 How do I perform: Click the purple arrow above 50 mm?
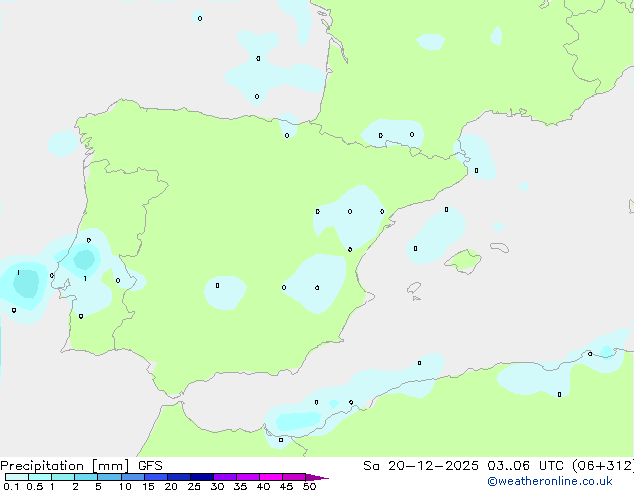click(317, 477)
